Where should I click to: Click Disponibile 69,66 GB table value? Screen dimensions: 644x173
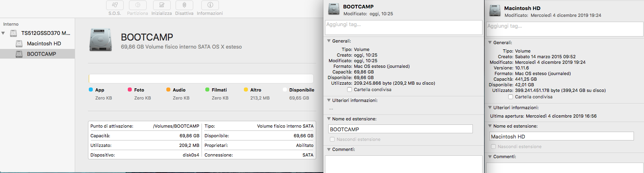(x=303, y=136)
